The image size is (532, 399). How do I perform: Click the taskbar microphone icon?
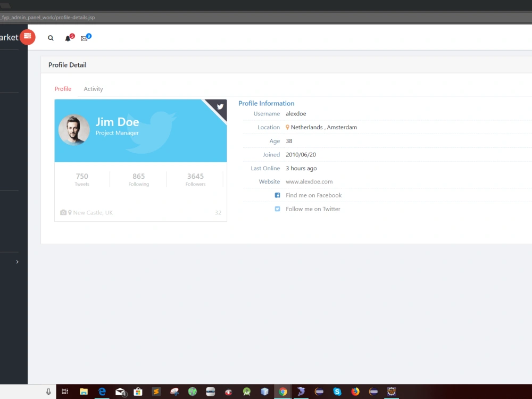pyautogui.click(x=48, y=392)
